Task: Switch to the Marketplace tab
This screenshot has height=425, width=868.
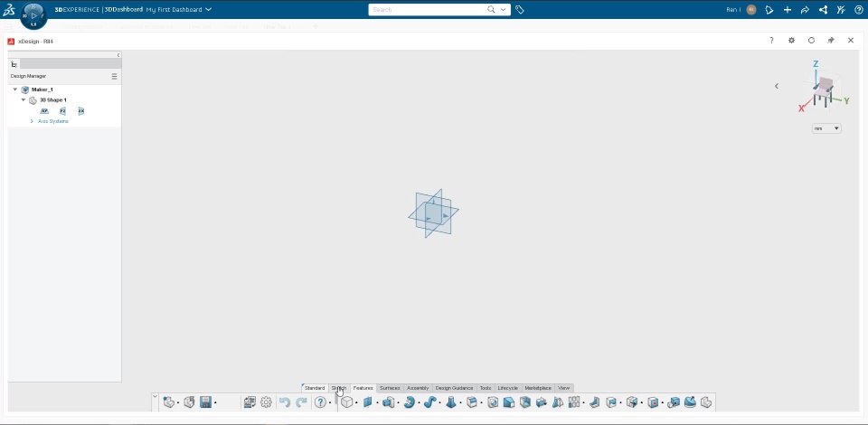Action: [x=538, y=388]
